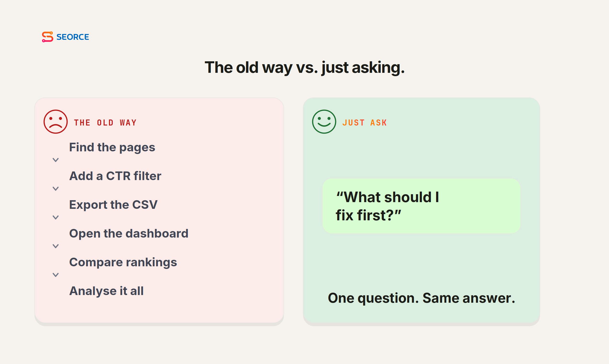This screenshot has width=609, height=364.
Task: Expand chevron below Open the dashboard
Action: 56,246
